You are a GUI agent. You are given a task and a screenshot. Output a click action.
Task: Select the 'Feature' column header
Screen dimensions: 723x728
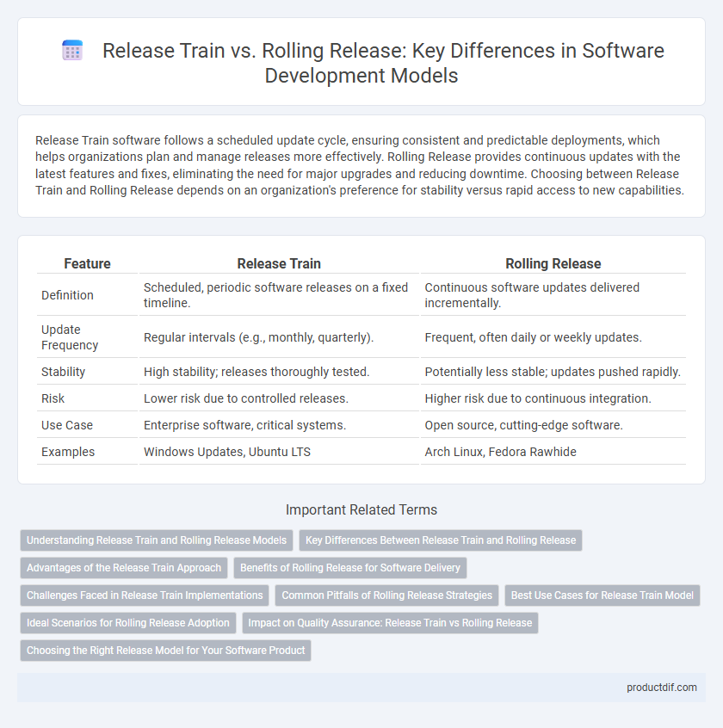point(87,263)
